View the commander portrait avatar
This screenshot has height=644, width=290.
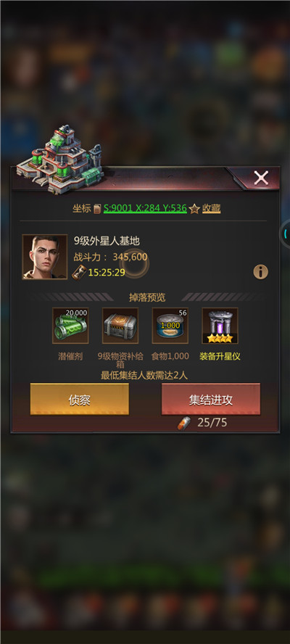tap(45, 257)
